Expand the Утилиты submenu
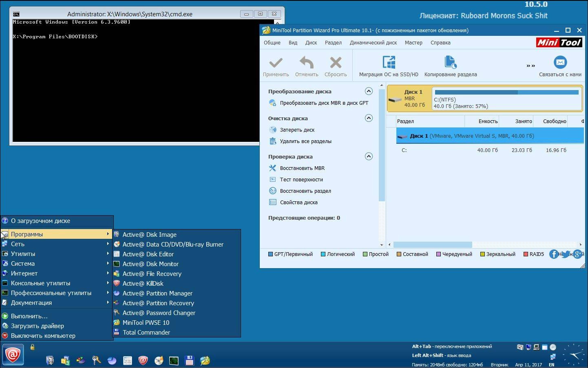 (57, 253)
